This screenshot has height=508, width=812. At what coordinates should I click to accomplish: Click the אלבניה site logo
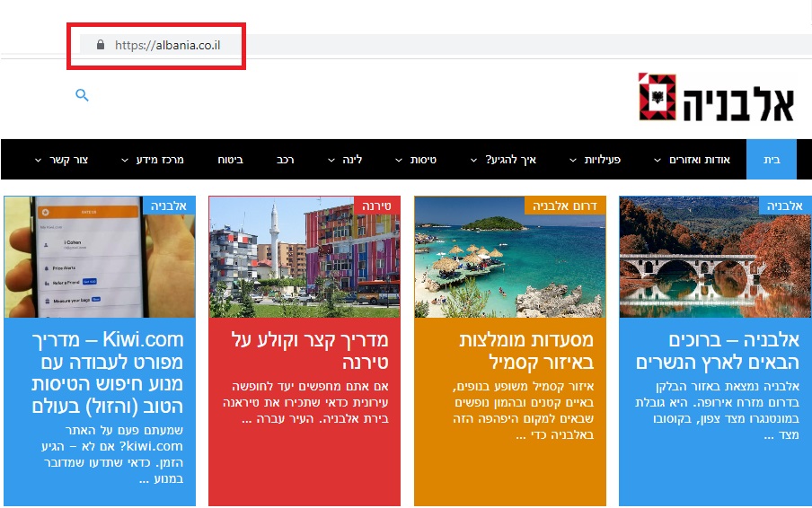[x=716, y=97]
